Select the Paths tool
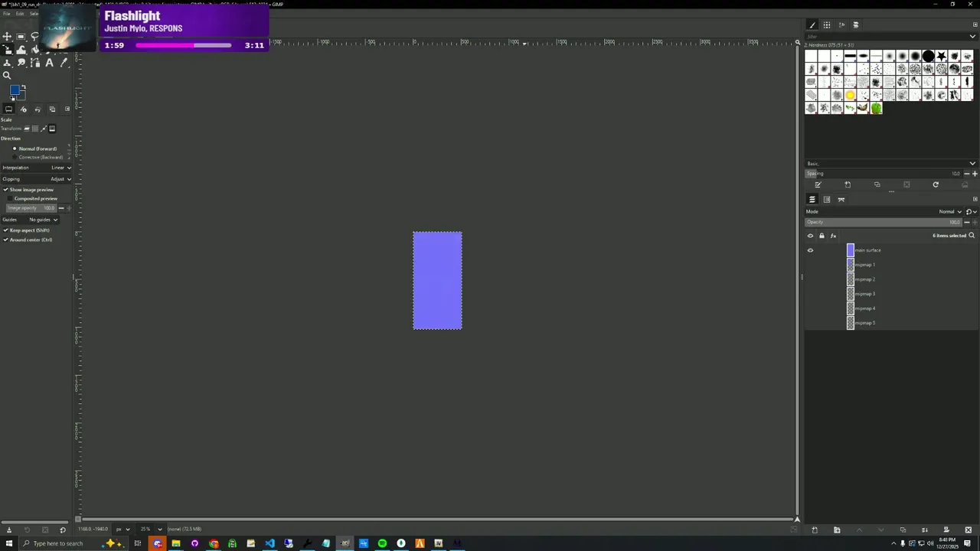 [x=35, y=63]
